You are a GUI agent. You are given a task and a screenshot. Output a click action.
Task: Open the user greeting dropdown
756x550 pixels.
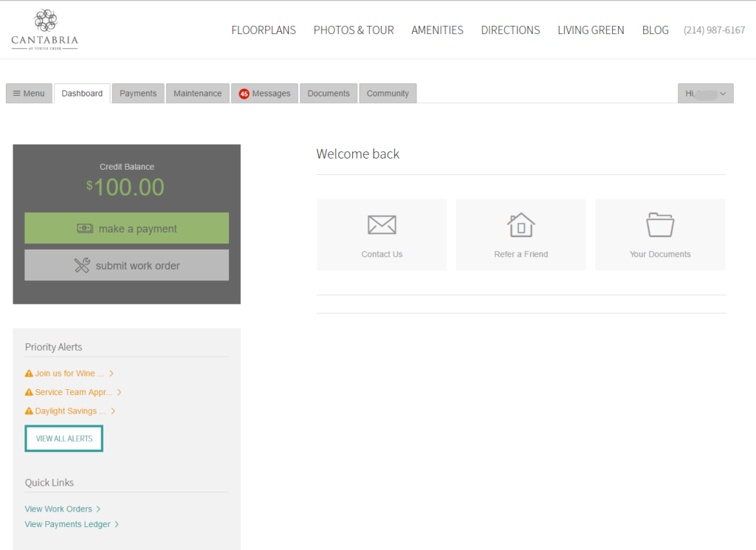[705, 93]
